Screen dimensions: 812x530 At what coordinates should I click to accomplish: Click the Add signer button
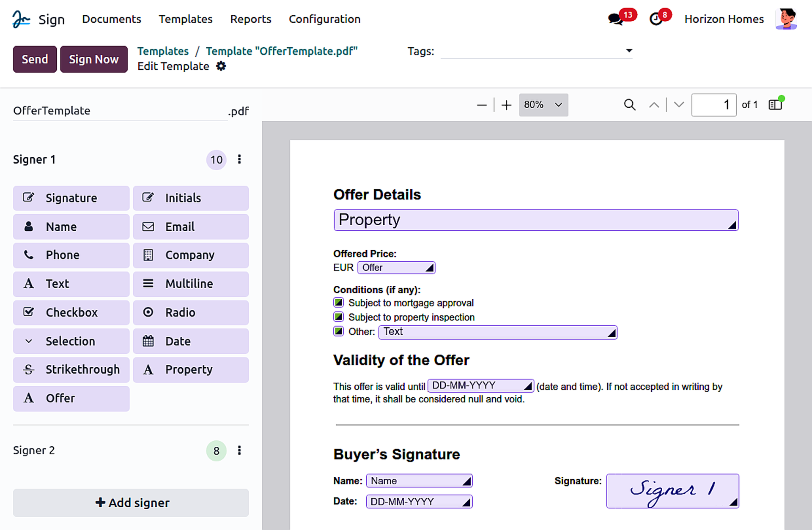tap(131, 503)
